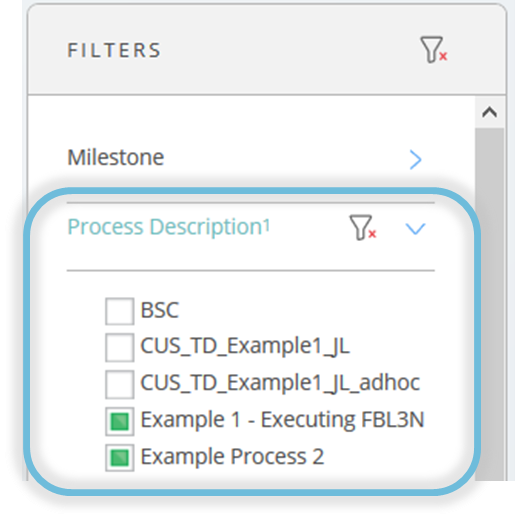
Task: Click the Example 1 - Executing FBL3N label
Action: 282,419
